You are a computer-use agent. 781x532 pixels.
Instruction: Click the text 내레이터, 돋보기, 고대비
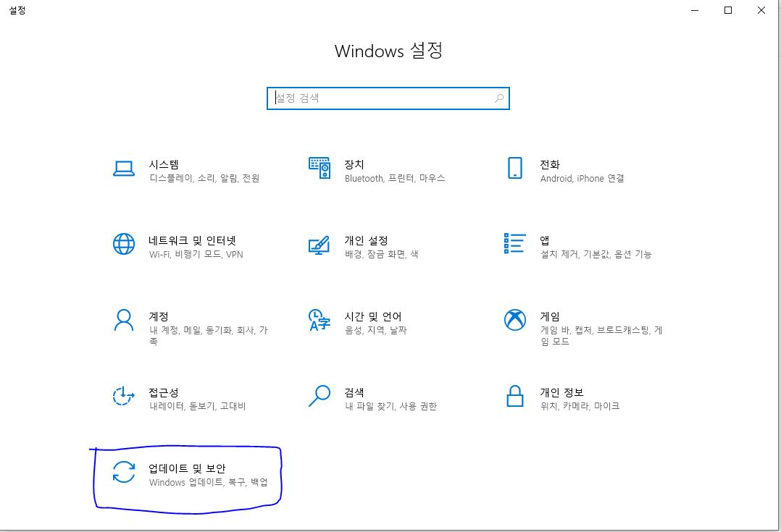198,406
